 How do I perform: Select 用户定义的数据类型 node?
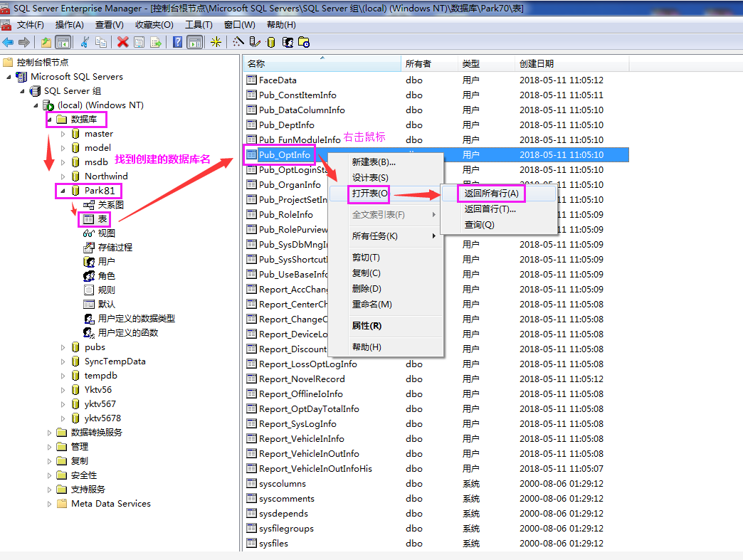(129, 318)
